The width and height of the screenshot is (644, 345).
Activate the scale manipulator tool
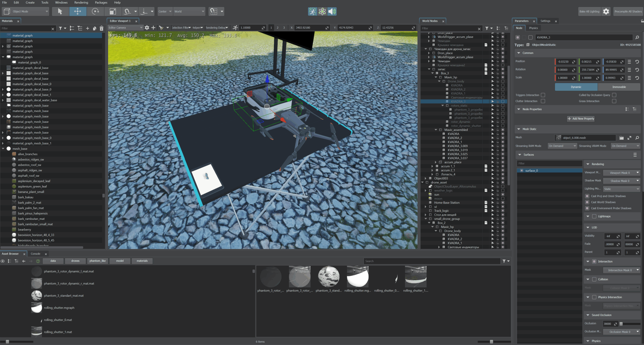click(113, 11)
